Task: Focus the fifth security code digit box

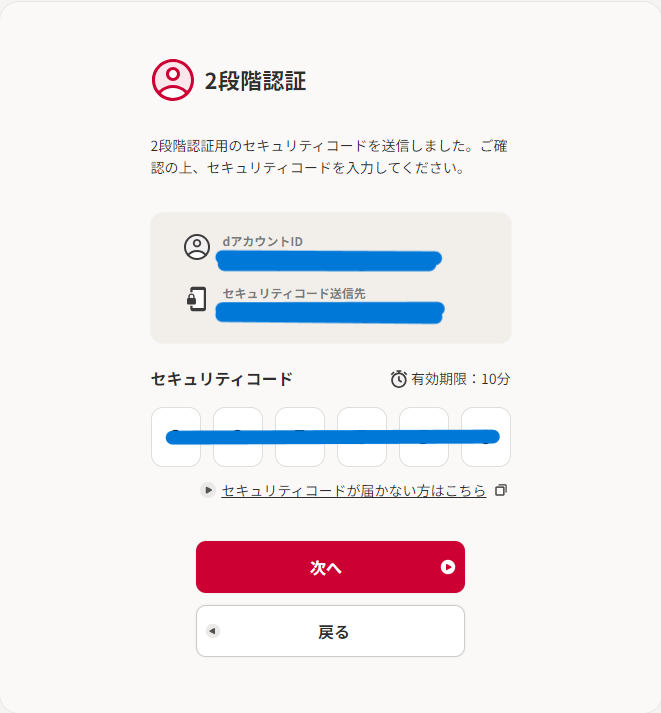Action: coord(424,437)
